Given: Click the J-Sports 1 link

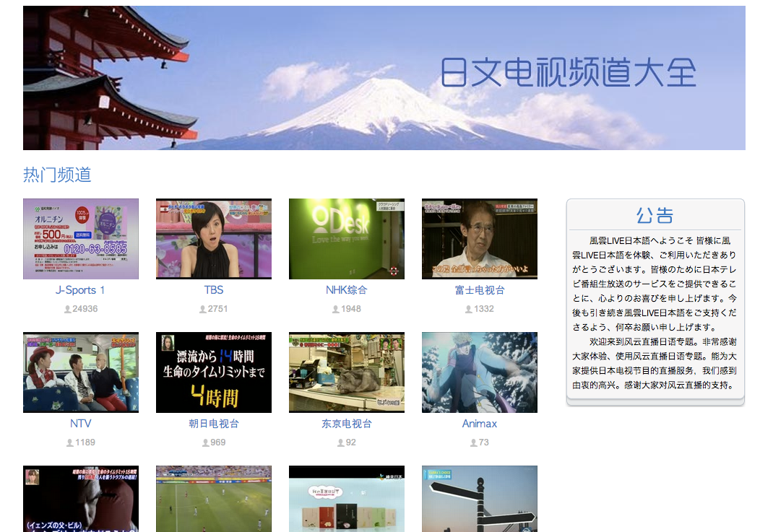Looking at the screenshot, I should [x=80, y=290].
